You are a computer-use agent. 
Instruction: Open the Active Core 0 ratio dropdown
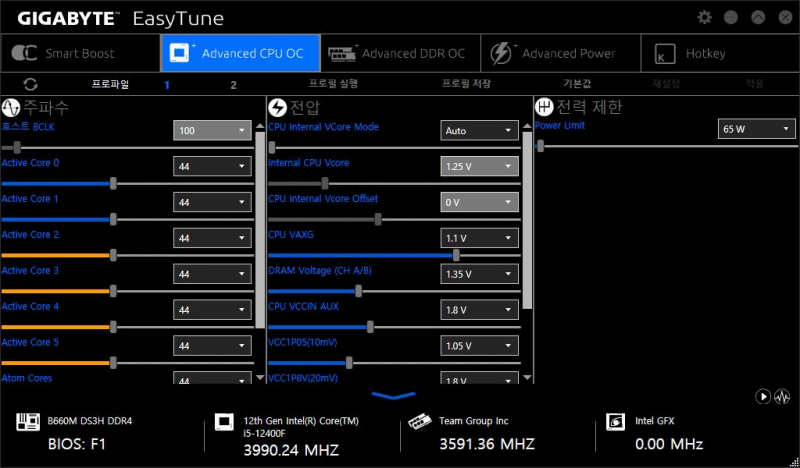tap(212, 166)
